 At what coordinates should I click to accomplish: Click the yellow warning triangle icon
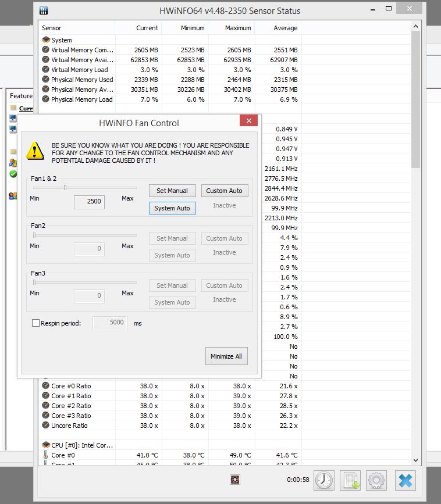(x=35, y=151)
